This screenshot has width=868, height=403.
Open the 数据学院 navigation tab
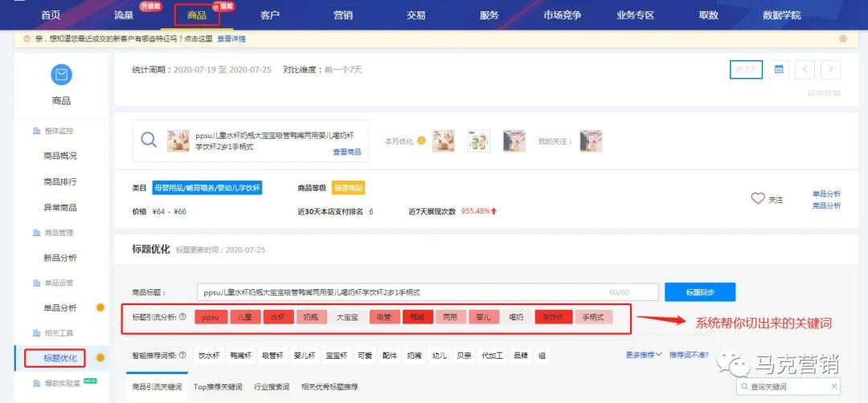(781, 15)
